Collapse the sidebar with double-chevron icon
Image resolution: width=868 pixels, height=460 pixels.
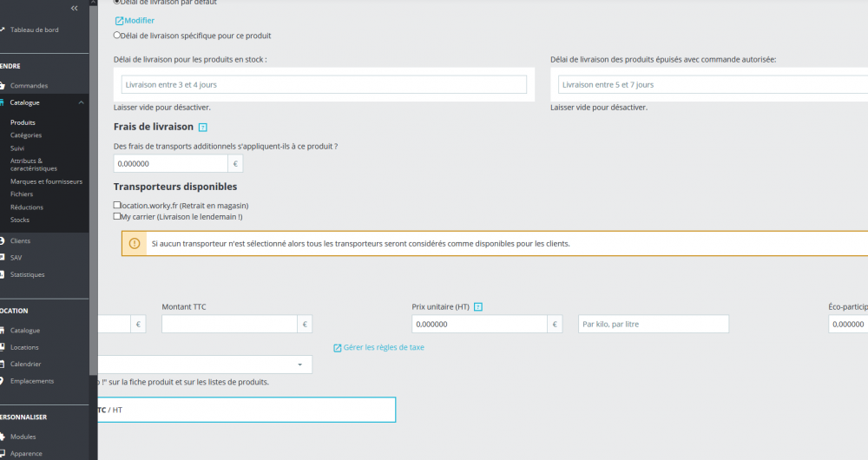click(74, 9)
